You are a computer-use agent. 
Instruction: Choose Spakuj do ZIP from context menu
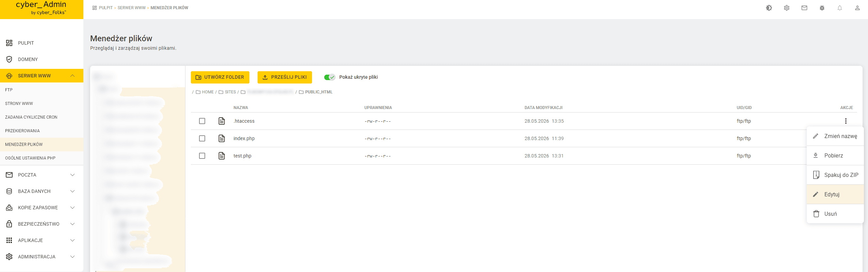(835, 175)
